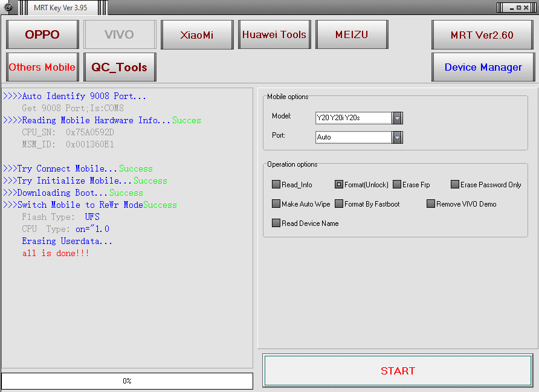539x392 pixels.
Task: Enable the Read_Info option
Action: click(x=276, y=185)
